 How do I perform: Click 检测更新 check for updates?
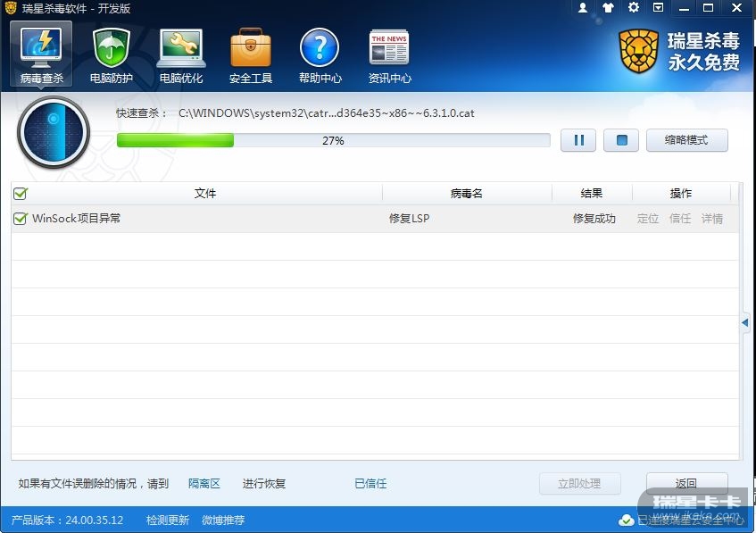167,520
